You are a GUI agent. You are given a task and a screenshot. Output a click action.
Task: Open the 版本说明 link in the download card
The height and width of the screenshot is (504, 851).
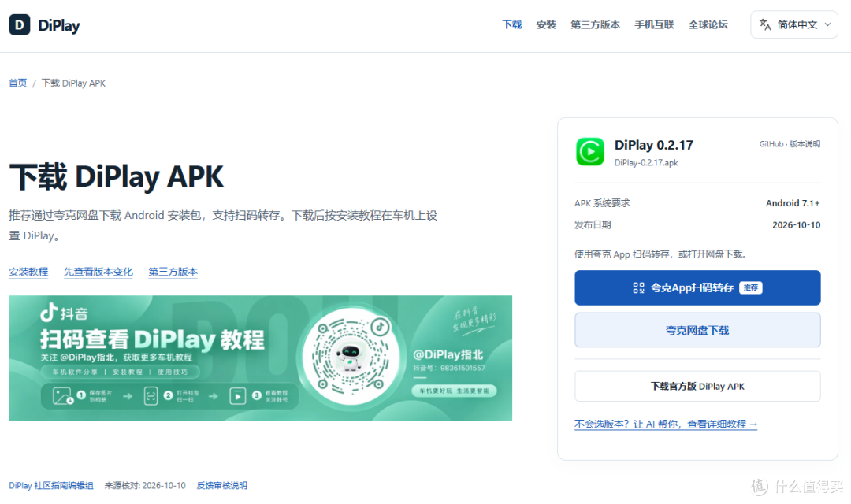tap(805, 144)
